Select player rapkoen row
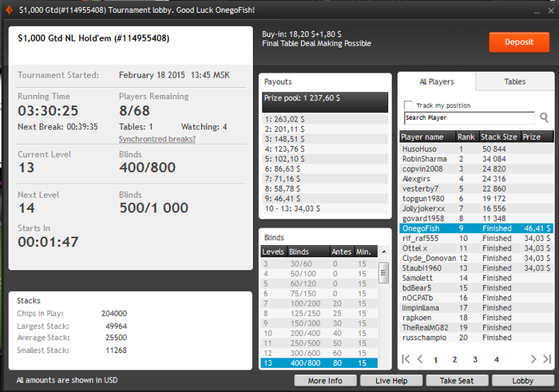Screen dimensions: 559x392 click(476, 318)
